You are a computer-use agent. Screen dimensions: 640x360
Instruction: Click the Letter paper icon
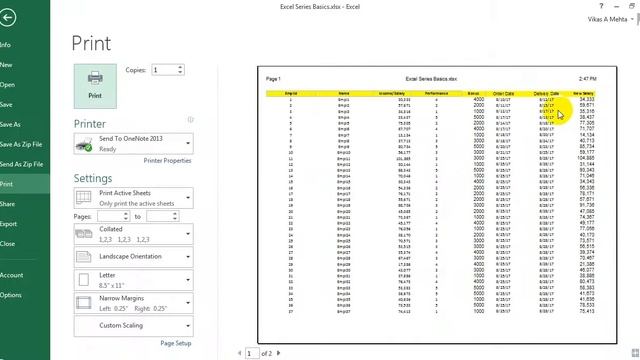point(84,280)
